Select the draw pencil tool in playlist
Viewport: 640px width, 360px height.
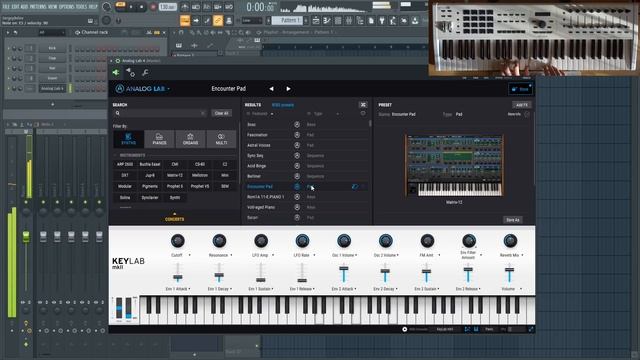pos(193,32)
